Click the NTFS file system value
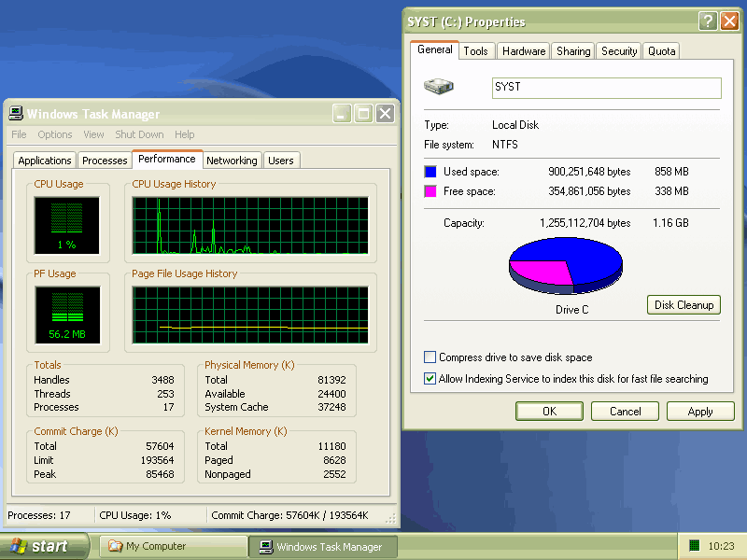Viewport: 747px width, 560px height. [x=505, y=145]
